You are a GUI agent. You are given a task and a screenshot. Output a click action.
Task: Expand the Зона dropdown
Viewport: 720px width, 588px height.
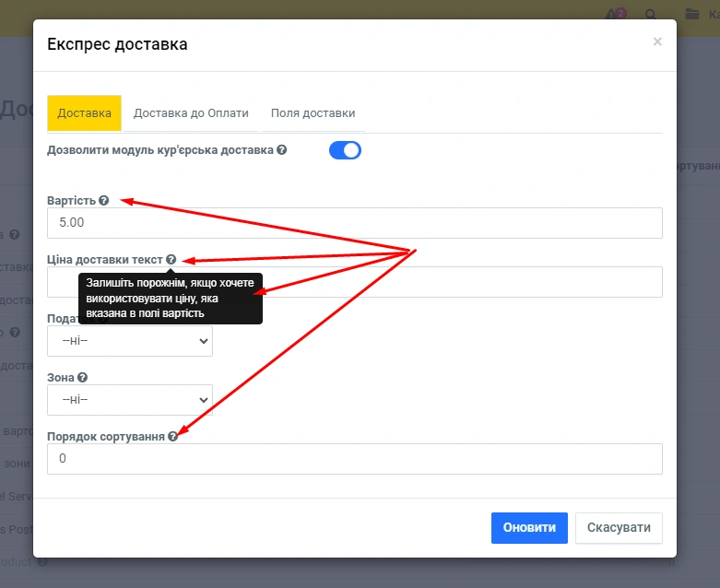pos(130,400)
